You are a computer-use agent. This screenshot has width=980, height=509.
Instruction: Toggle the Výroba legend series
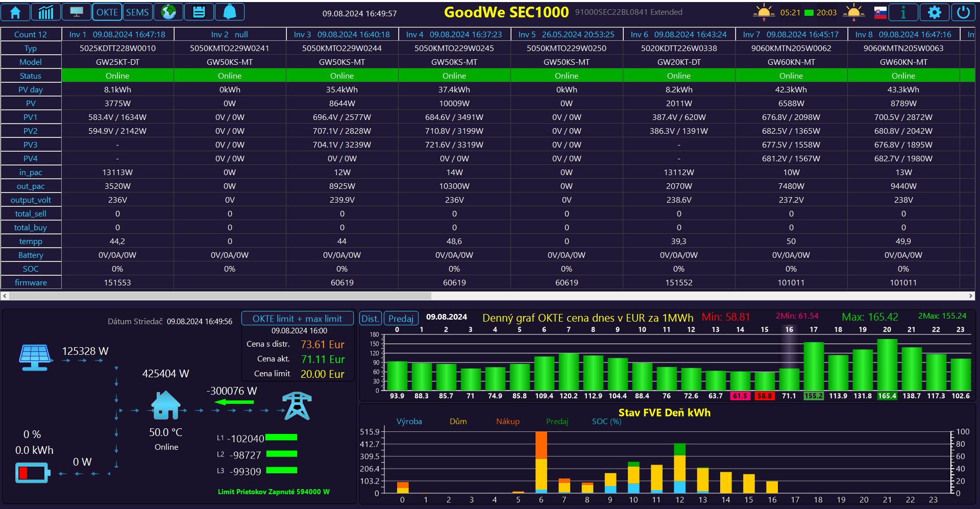[409, 421]
